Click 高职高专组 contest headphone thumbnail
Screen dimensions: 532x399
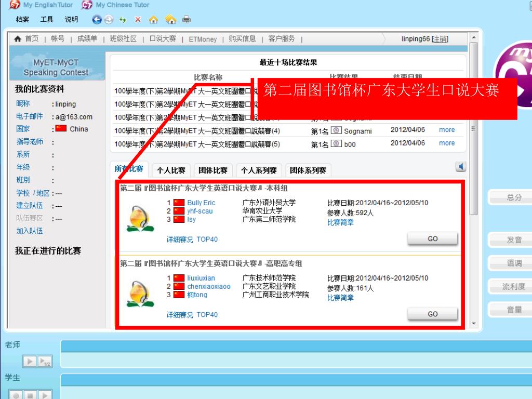tap(140, 294)
